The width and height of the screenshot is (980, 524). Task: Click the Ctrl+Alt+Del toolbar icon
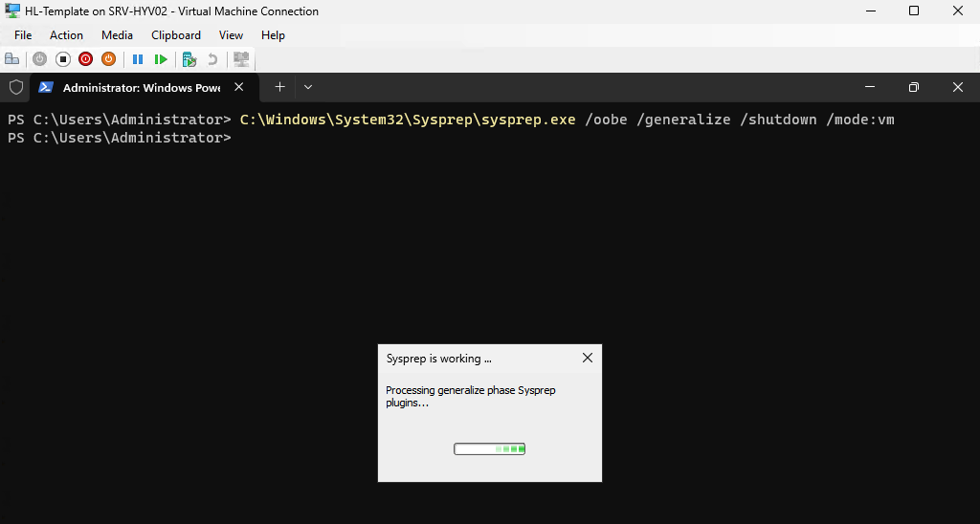click(x=12, y=59)
